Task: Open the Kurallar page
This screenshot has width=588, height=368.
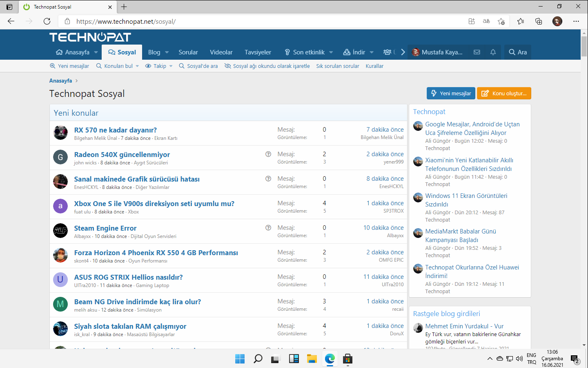Action: pos(374,66)
